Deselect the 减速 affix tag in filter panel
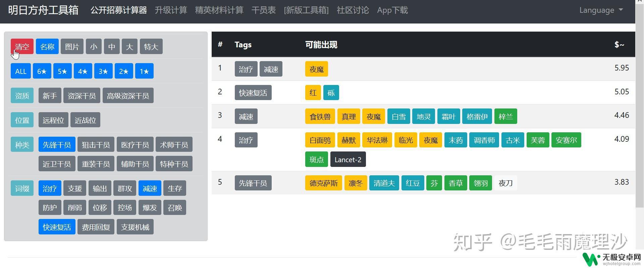 [150, 188]
